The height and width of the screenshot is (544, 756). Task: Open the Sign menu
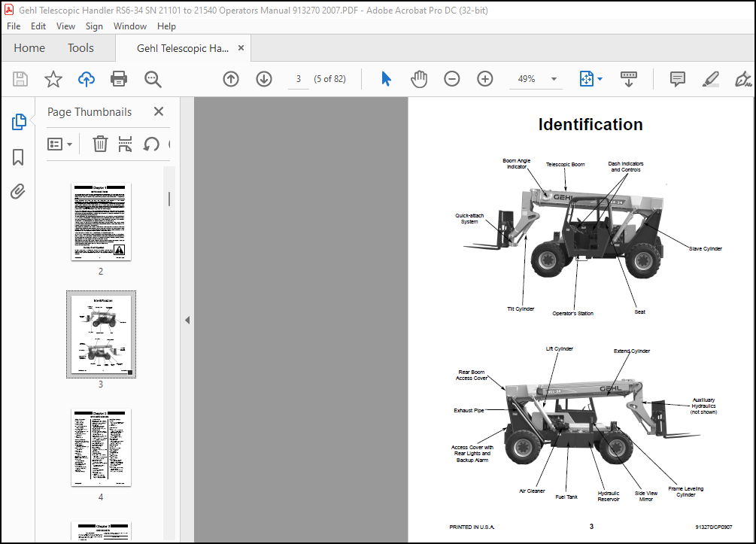(x=94, y=26)
